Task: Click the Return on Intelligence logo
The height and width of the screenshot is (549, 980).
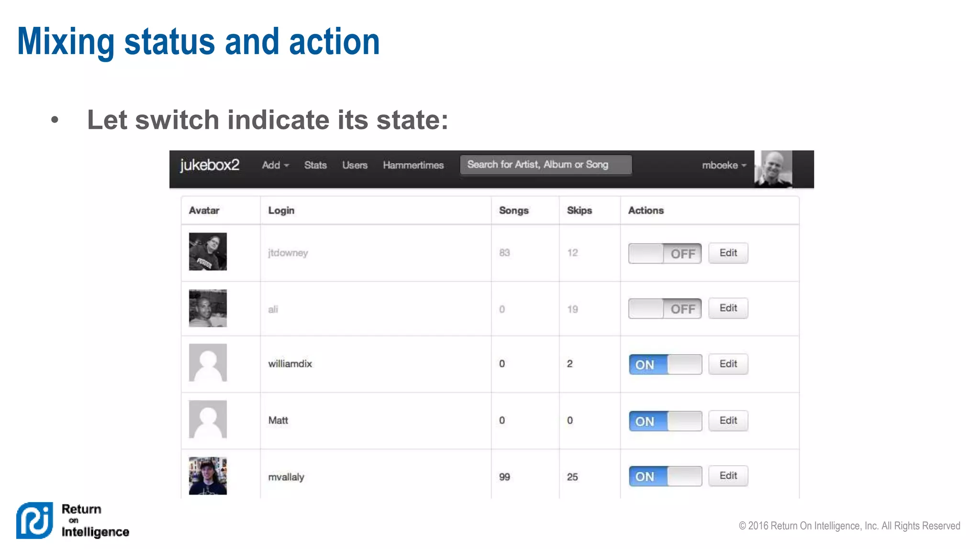Action: click(73, 520)
